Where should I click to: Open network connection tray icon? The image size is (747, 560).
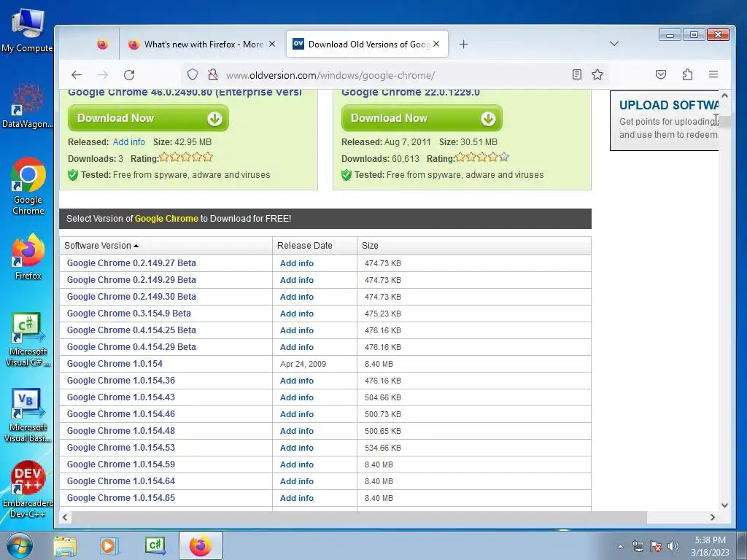(638, 546)
